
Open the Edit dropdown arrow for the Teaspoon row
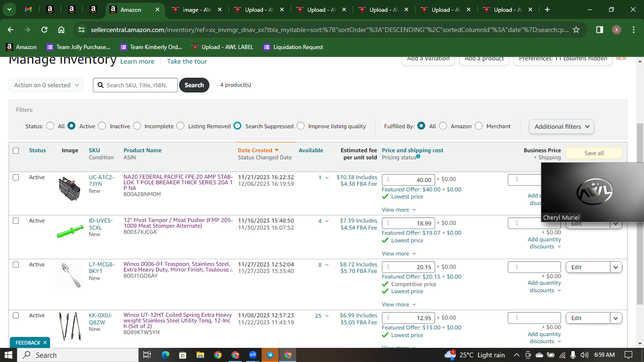[616, 267]
